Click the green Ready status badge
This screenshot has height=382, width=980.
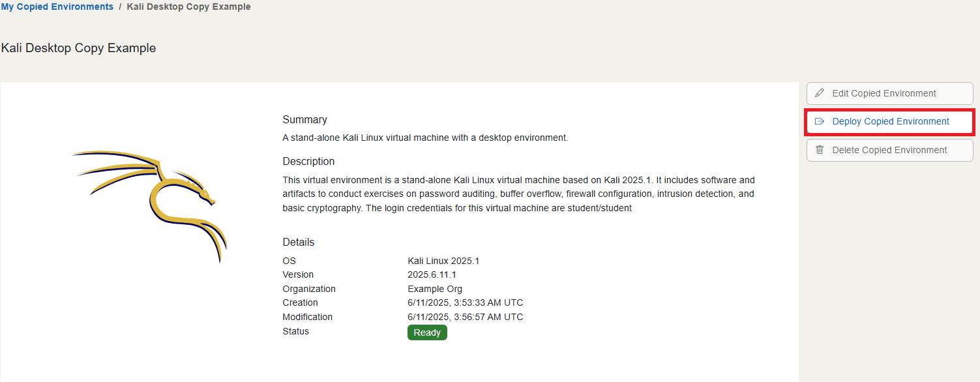coord(427,332)
